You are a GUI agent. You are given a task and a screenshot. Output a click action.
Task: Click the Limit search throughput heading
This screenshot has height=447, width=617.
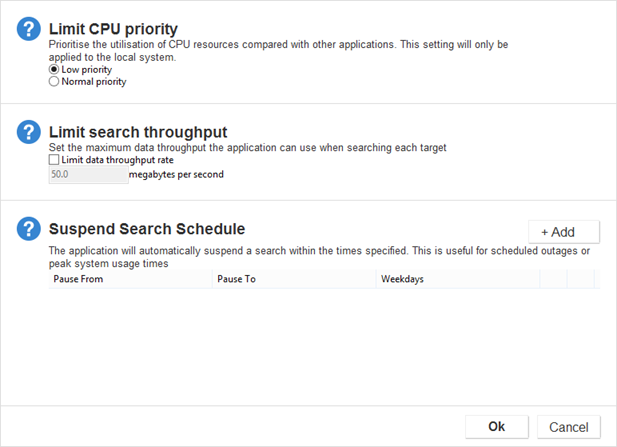tap(138, 132)
